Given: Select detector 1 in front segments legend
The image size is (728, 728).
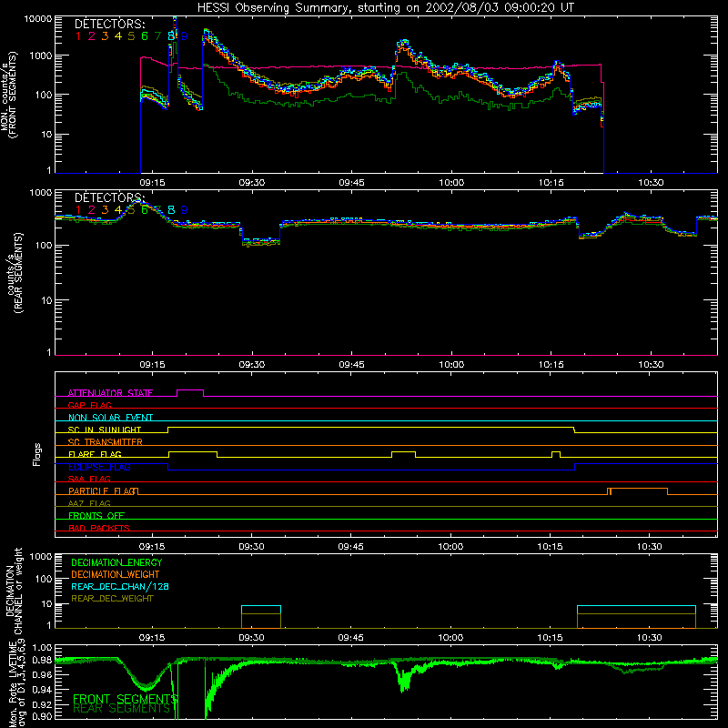Looking at the screenshot, I should [78, 35].
